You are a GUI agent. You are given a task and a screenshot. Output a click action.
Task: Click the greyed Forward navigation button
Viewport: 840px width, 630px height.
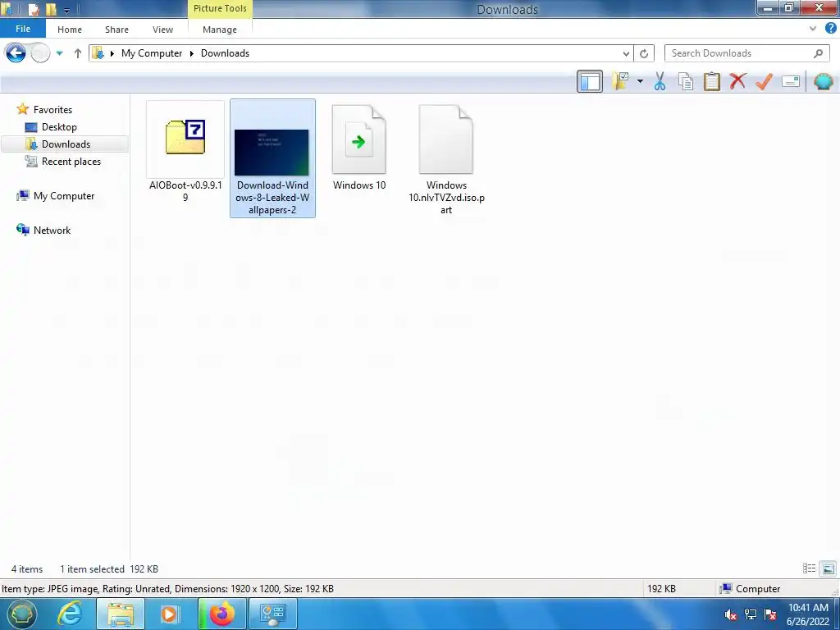tap(40, 53)
